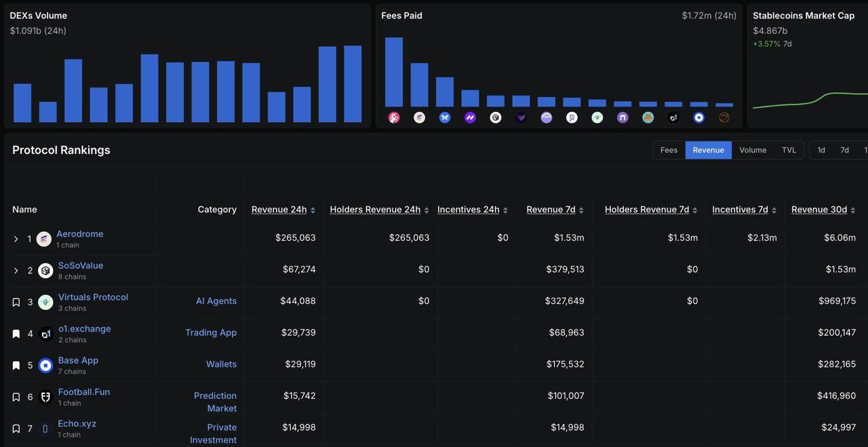
Task: Select the TVL tab
Action: (x=789, y=150)
